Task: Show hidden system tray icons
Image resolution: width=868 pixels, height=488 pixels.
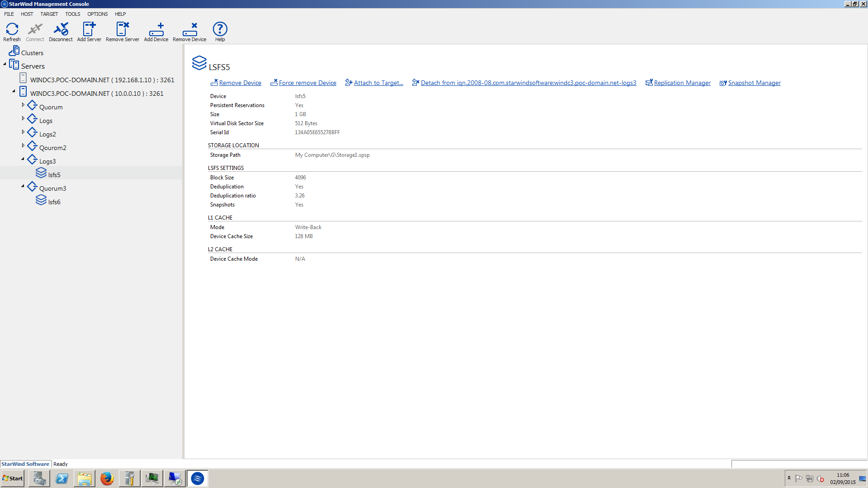Action: click(x=789, y=479)
